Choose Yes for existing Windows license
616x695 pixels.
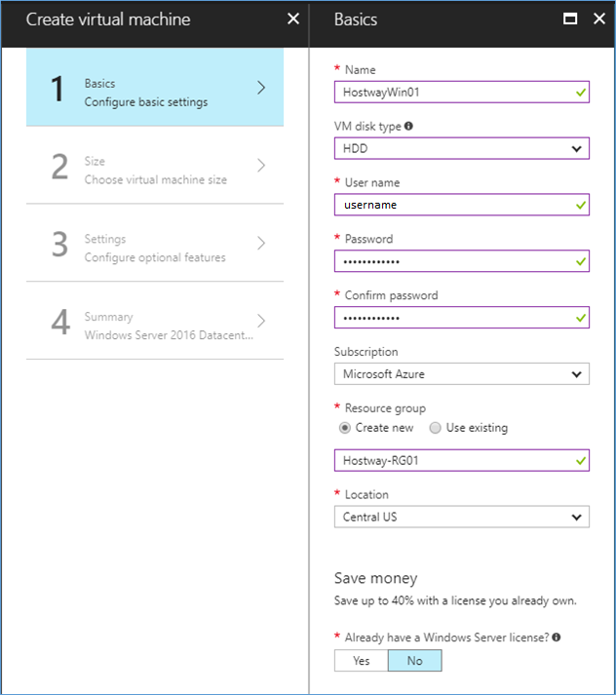(362, 661)
